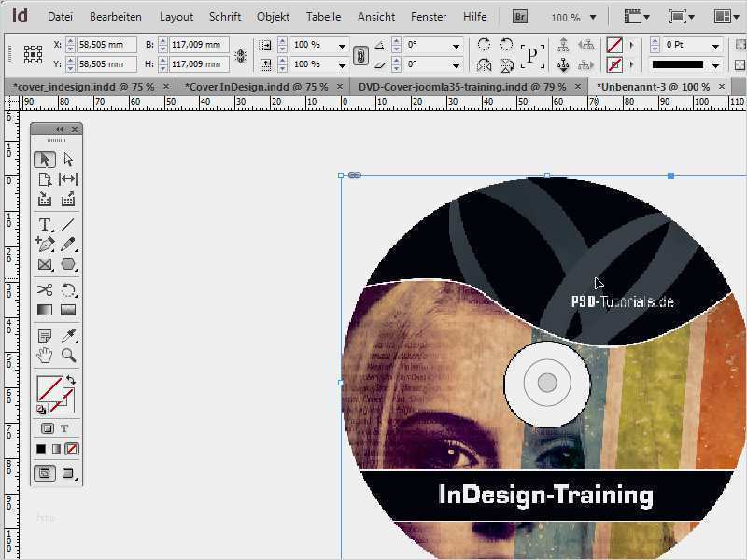Open arrange documents dropdown
Image resolution: width=747 pixels, height=560 pixels.
click(x=727, y=18)
